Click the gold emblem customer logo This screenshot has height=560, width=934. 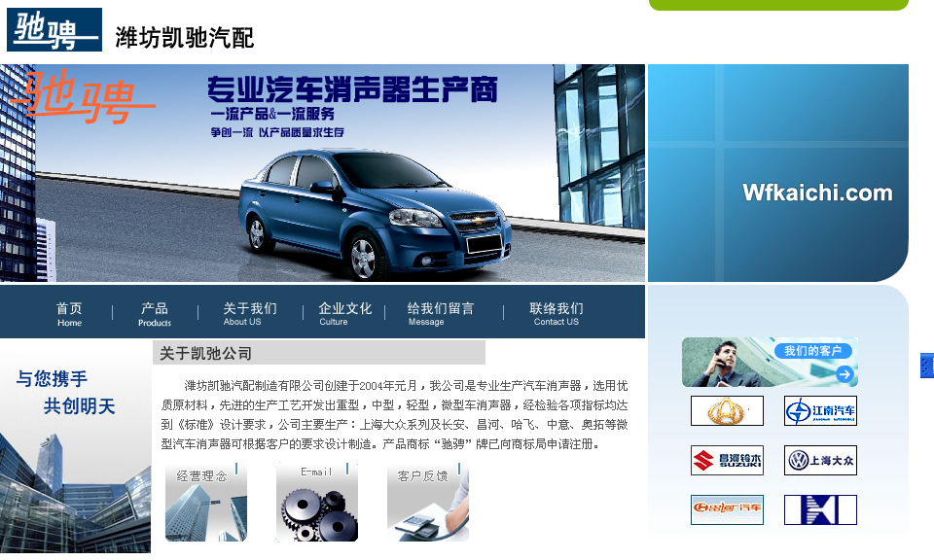point(727,410)
